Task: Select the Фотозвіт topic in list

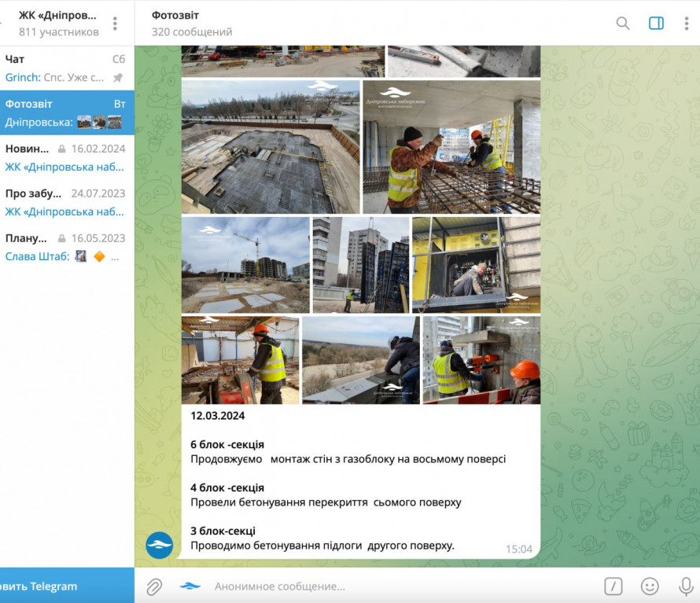Action: click(x=67, y=113)
